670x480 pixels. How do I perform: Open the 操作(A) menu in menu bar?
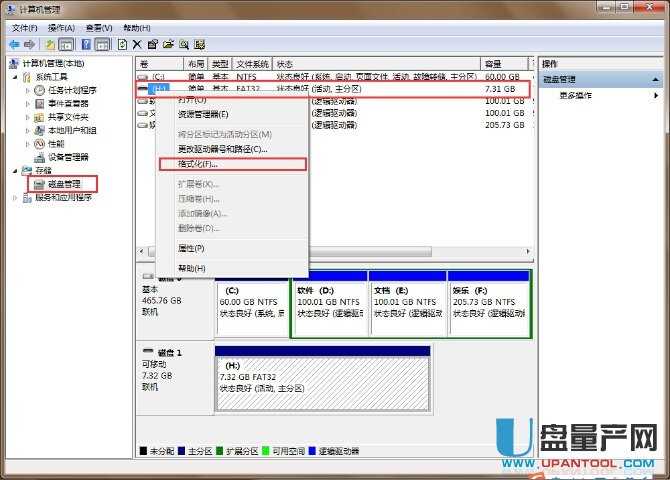(61, 28)
